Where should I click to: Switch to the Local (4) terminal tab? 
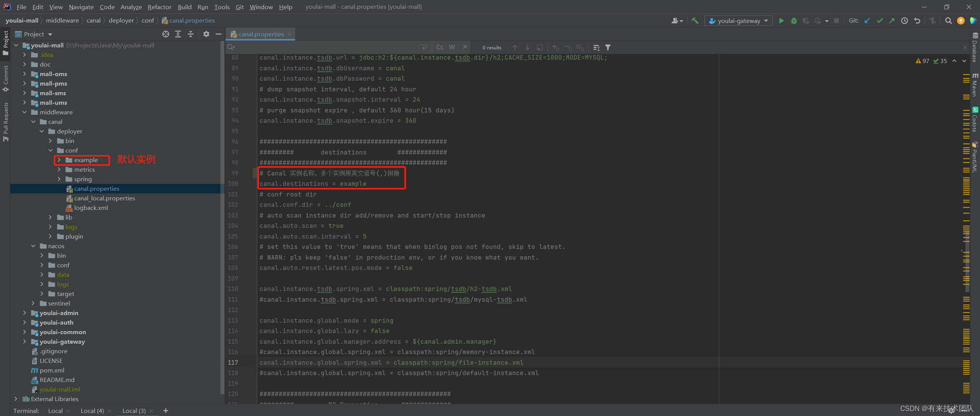coord(91,410)
